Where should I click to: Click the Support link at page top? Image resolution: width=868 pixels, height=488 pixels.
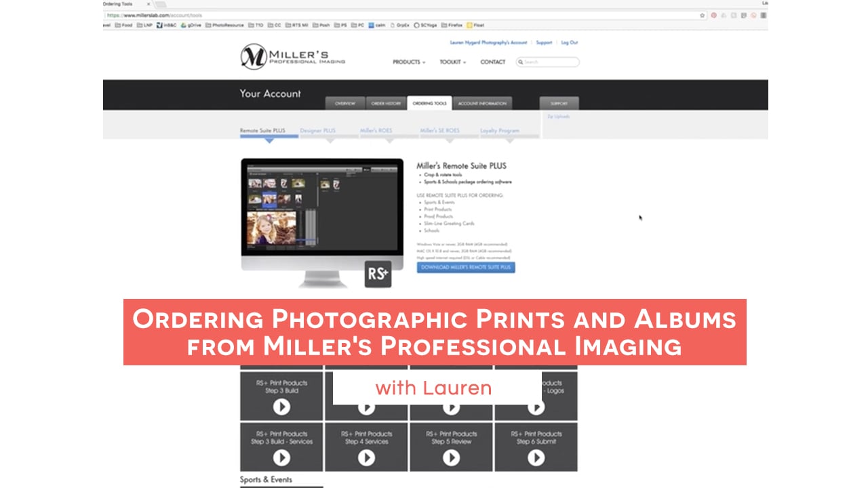click(x=544, y=42)
